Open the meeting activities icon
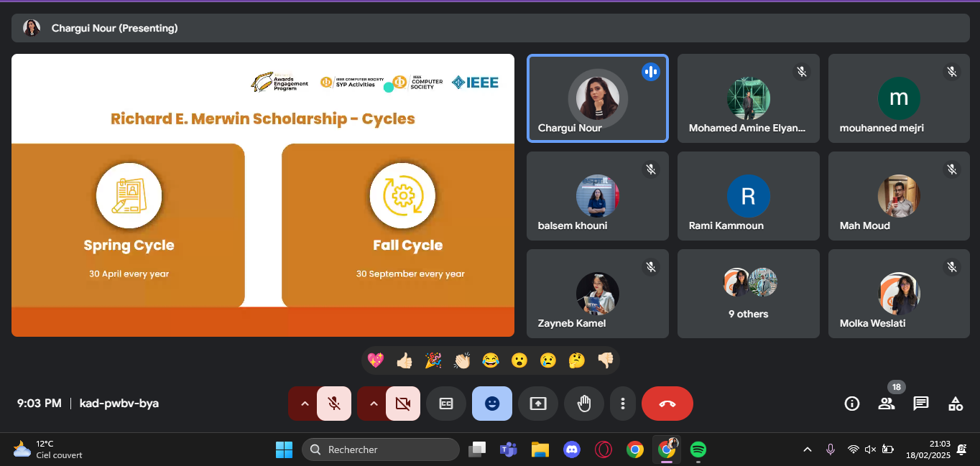The image size is (980, 466). click(956, 404)
